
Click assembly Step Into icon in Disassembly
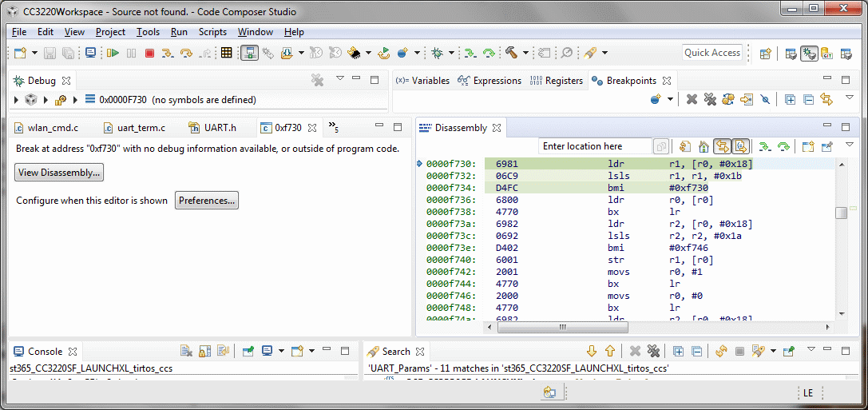pyautogui.click(x=764, y=146)
